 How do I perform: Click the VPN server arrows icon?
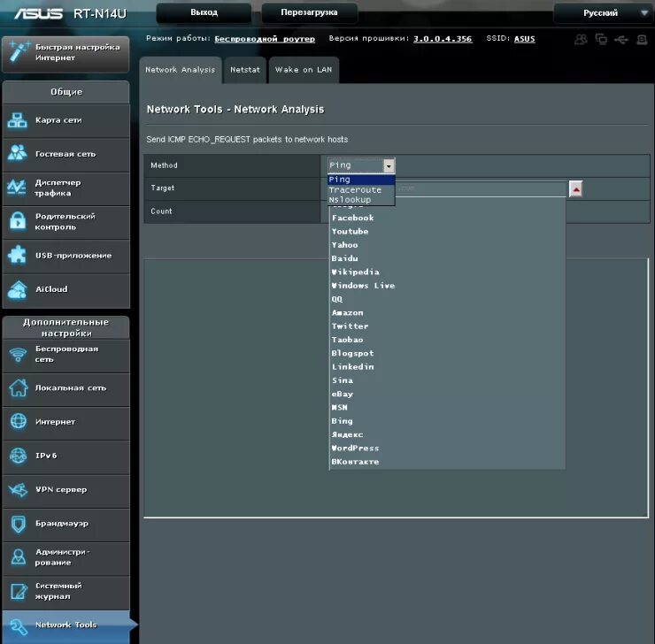coord(18,489)
